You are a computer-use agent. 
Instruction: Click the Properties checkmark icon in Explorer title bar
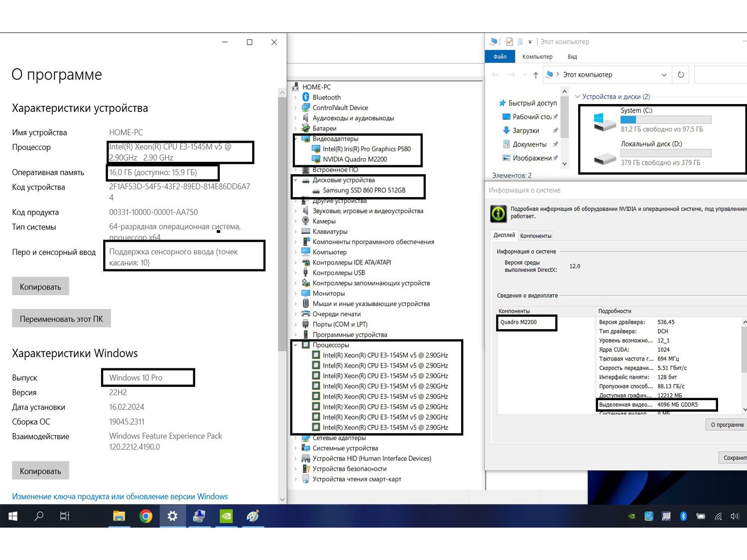509,42
